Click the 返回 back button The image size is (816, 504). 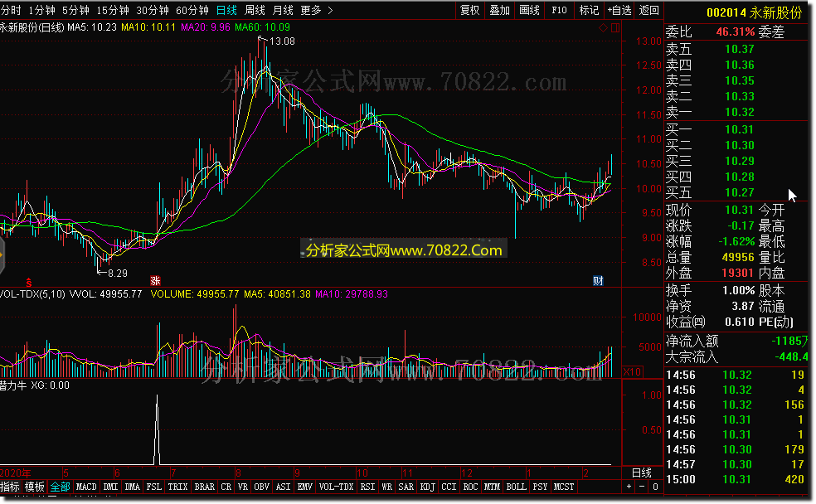649,10
